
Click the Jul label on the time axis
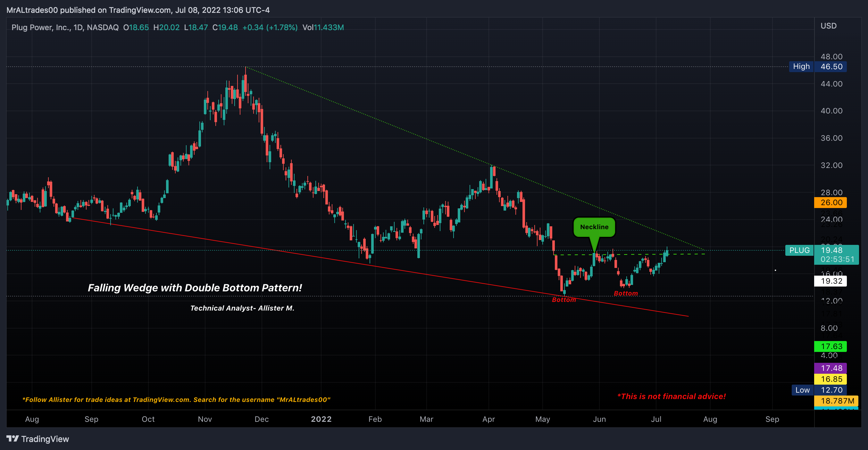point(656,419)
